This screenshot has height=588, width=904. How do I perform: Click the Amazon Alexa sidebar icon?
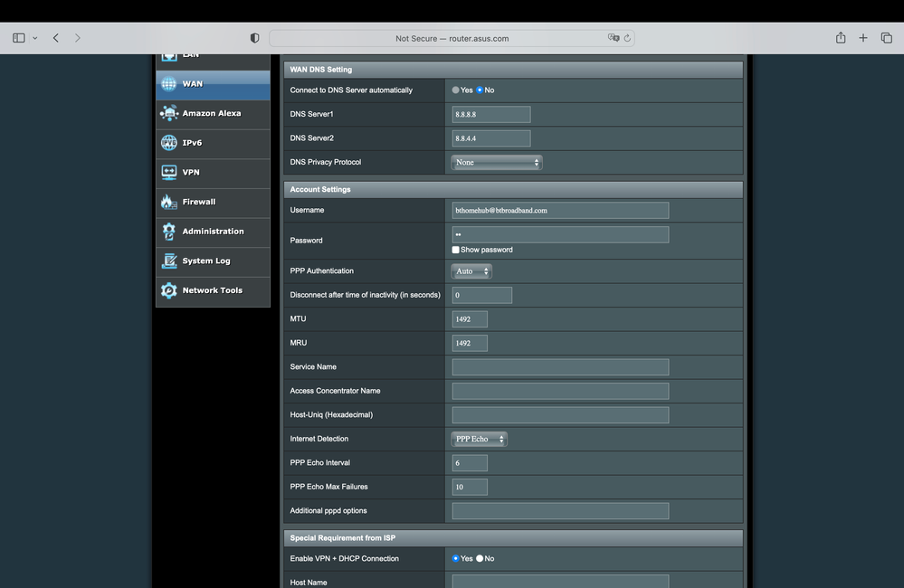[x=168, y=113]
